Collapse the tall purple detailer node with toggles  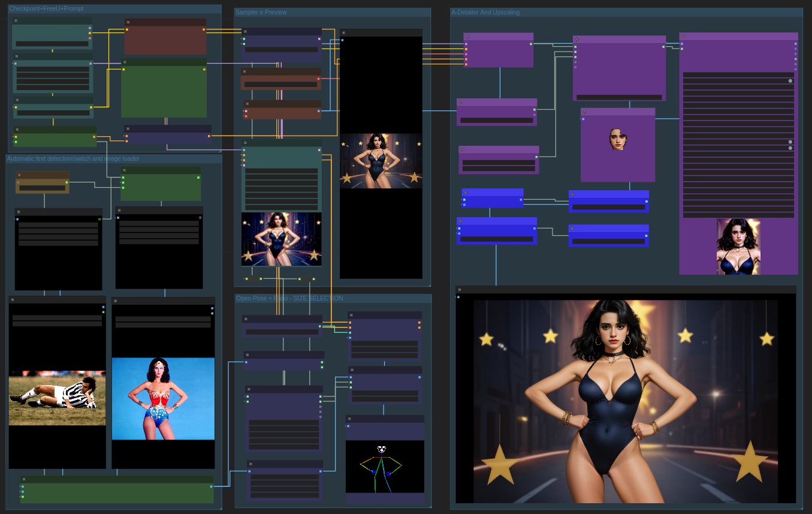click(x=684, y=37)
